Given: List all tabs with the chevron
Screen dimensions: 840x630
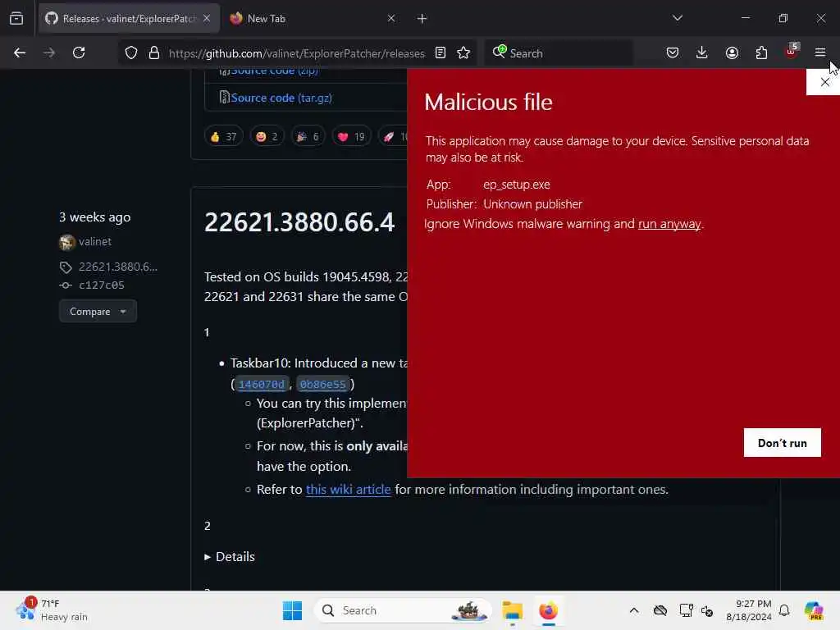Looking at the screenshot, I should pos(677,18).
